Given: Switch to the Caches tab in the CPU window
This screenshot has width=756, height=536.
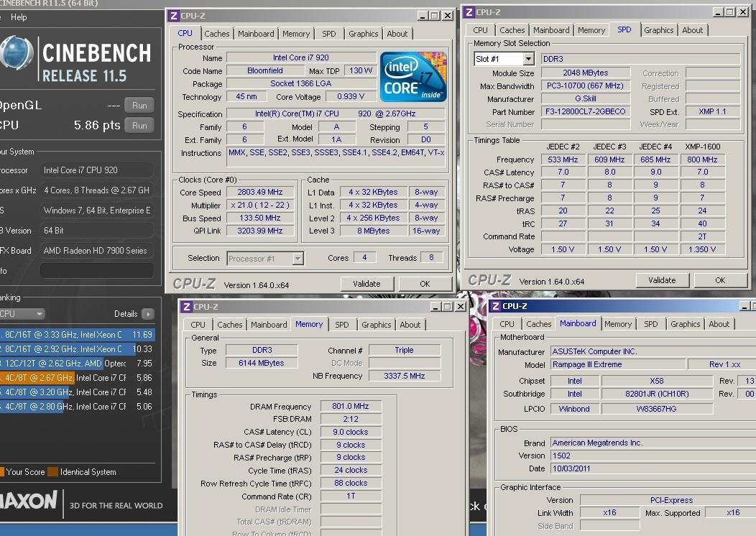Looking at the screenshot, I should tap(216, 34).
